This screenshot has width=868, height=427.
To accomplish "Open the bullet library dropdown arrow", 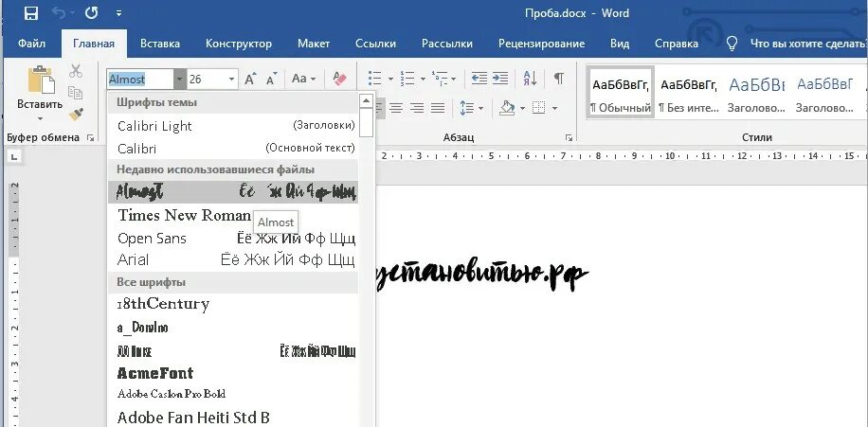I will pos(390,80).
